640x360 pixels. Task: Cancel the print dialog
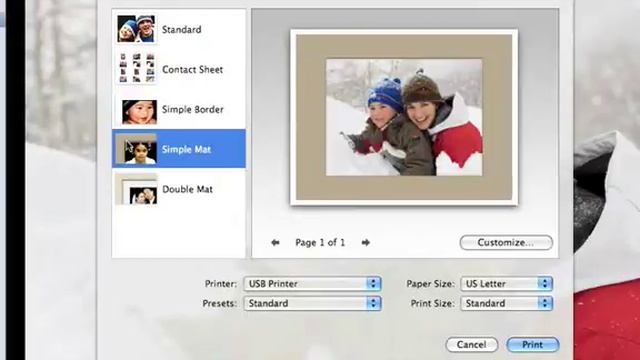[471, 344]
